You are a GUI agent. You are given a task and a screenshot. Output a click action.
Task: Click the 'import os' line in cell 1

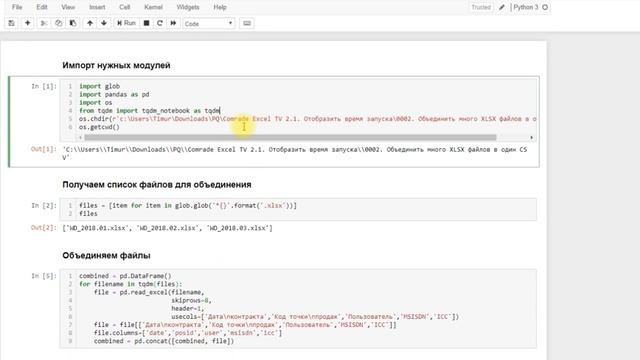(96, 102)
